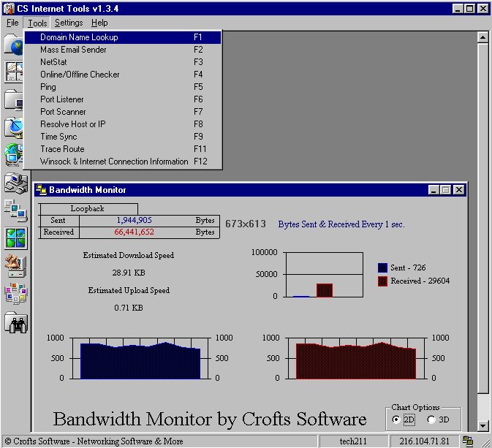Click the satellite dish icon in the sidebar
This screenshot has height=448, width=492.
15,127
